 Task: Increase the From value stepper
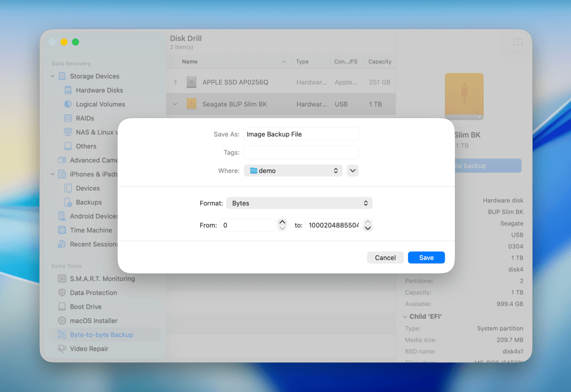(282, 222)
